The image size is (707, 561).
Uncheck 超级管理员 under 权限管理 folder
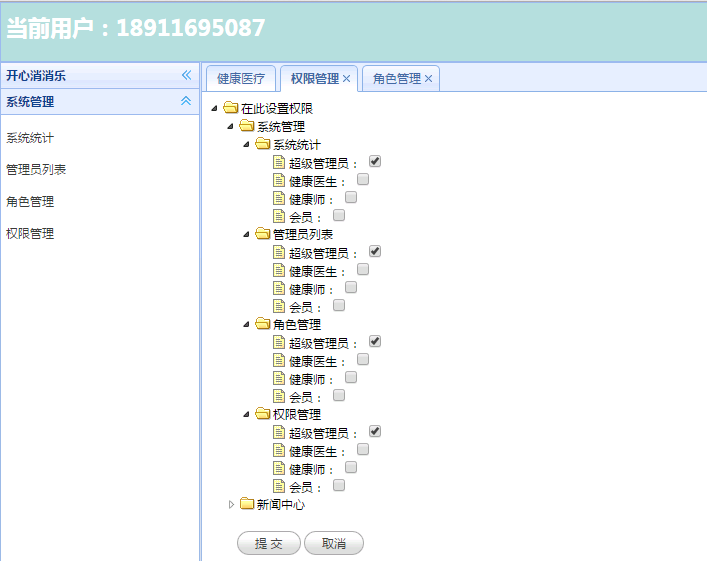(x=375, y=431)
